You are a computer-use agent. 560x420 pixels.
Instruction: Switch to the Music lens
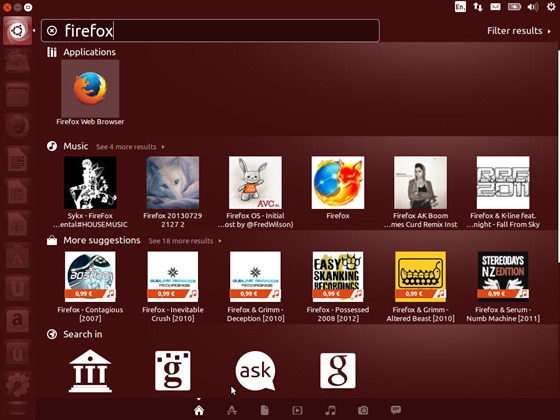point(330,410)
